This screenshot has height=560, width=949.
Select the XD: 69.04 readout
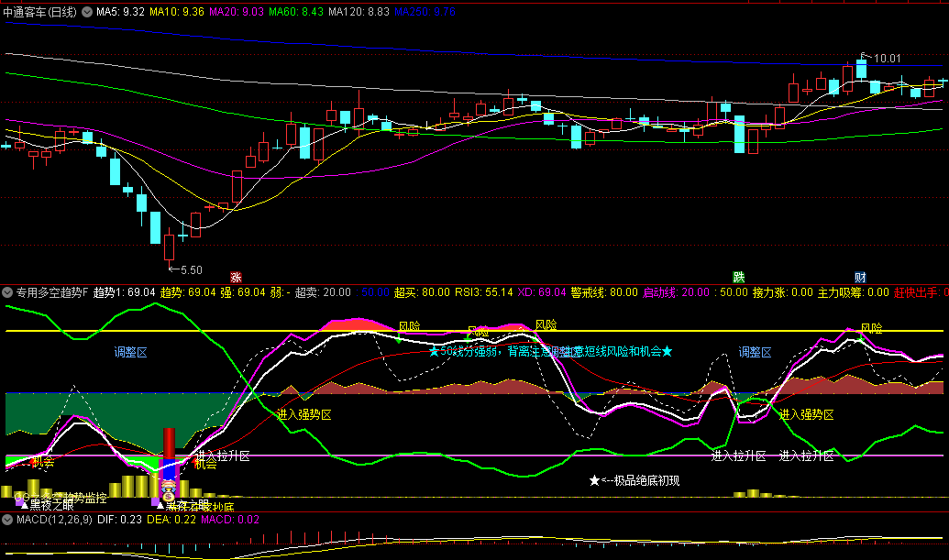tap(542, 292)
